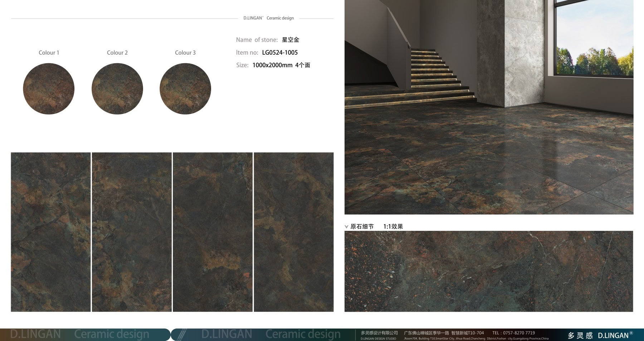The image size is (644, 341).
Task: Click the Colour 1 circular stone swatch
Action: [x=49, y=89]
